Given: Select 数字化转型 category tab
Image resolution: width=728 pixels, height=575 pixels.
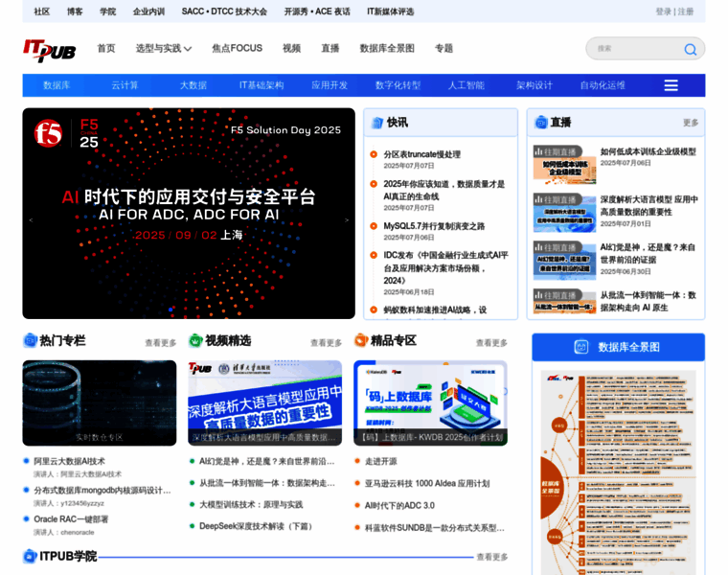Looking at the screenshot, I should (x=398, y=85).
